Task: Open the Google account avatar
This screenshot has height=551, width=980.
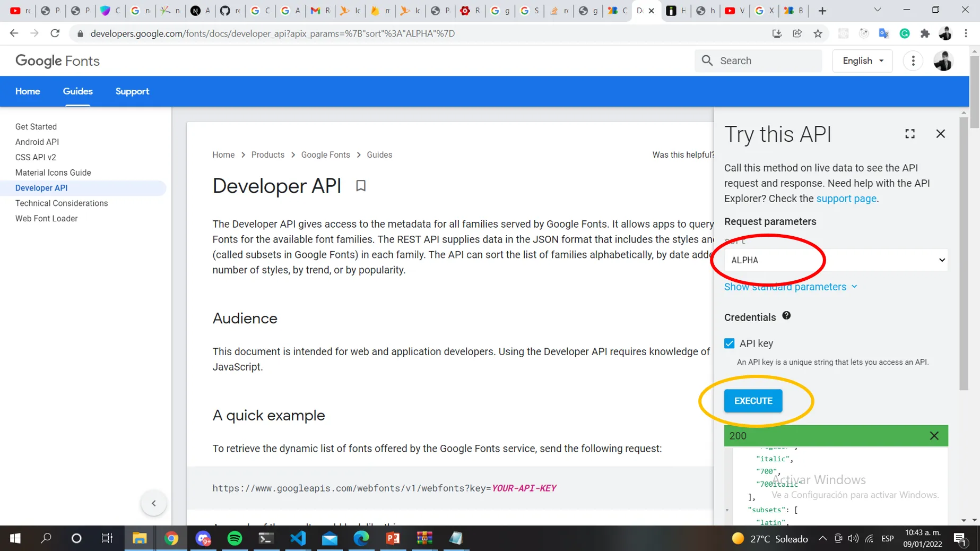Action: 943,61
